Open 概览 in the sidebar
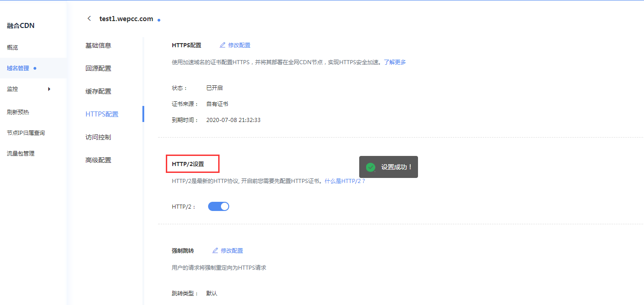 12,48
